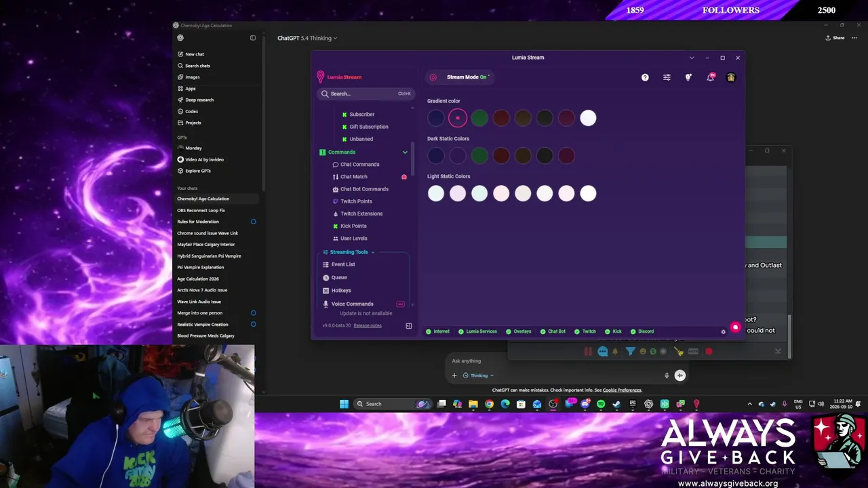Viewport: 868px width, 488px height.
Task: Open Cookie Preferences link in ChatGPT
Action: [622, 390]
